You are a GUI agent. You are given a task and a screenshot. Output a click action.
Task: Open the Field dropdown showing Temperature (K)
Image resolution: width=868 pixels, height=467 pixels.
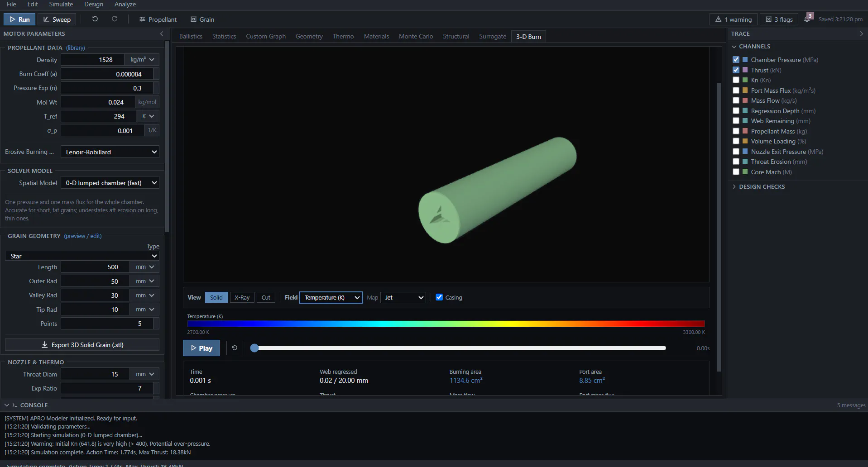pos(331,297)
